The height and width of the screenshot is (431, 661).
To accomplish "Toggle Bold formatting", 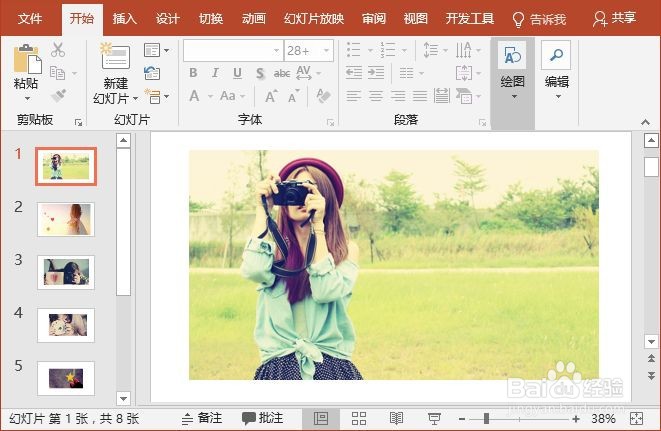I will 193,73.
